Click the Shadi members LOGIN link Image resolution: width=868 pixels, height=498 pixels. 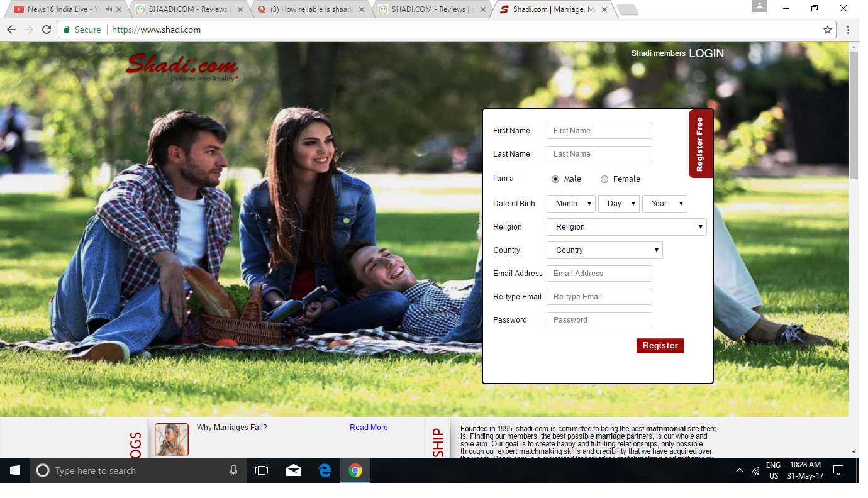pos(706,53)
